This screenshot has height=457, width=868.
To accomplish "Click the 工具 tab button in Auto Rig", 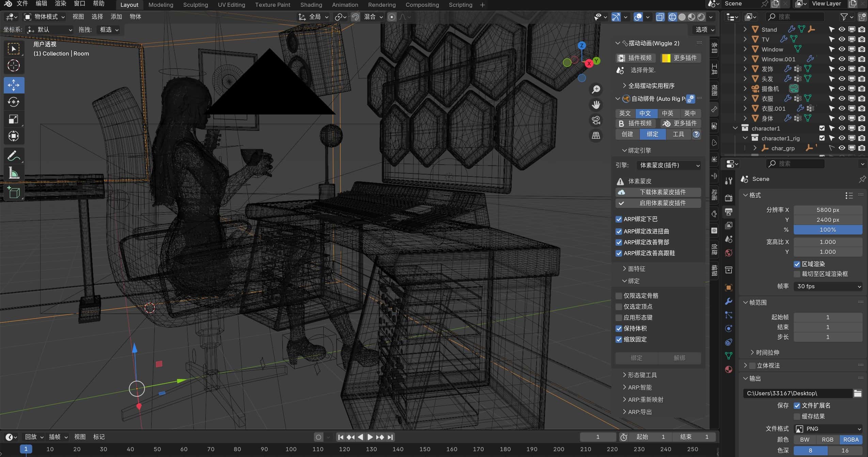I will click(678, 134).
